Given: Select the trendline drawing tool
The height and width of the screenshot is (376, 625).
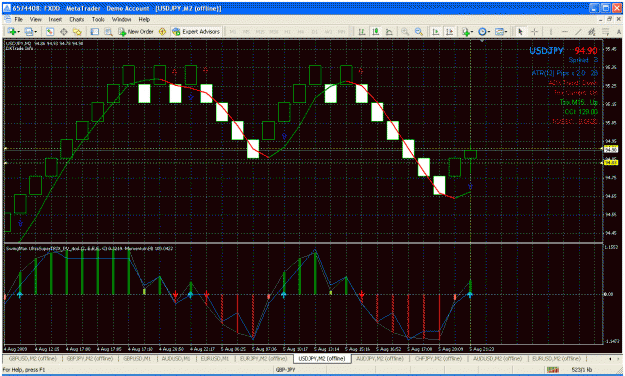Looking at the screenshot, I should 578,31.
